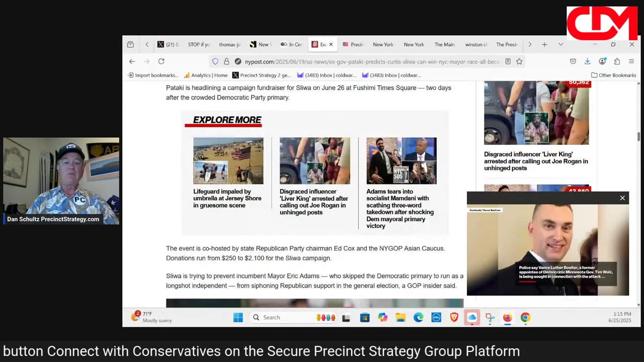Image resolution: width=644 pixels, height=362 pixels.
Task: Open the Save to Pocket icon
Action: point(573,61)
